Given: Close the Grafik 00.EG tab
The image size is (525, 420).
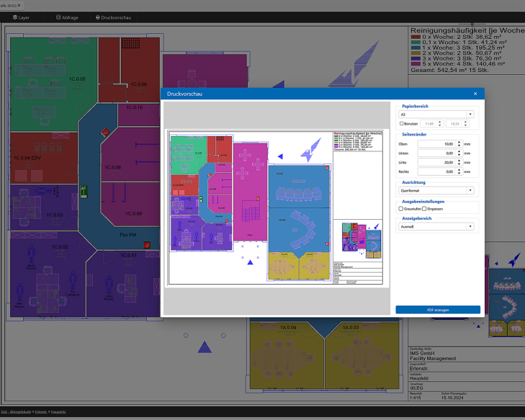Looking at the screenshot, I should [18, 5].
